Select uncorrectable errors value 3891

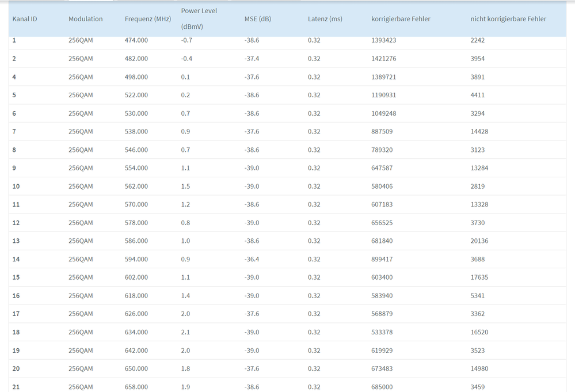[x=478, y=77]
